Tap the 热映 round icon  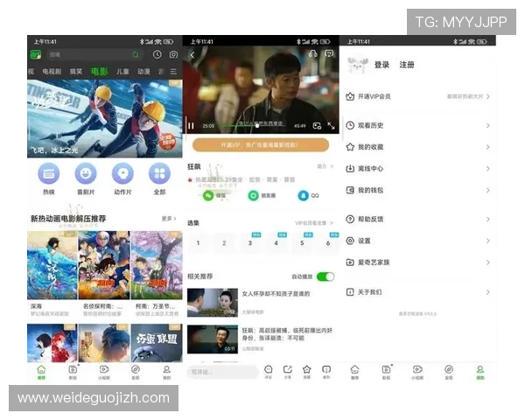pos(49,173)
